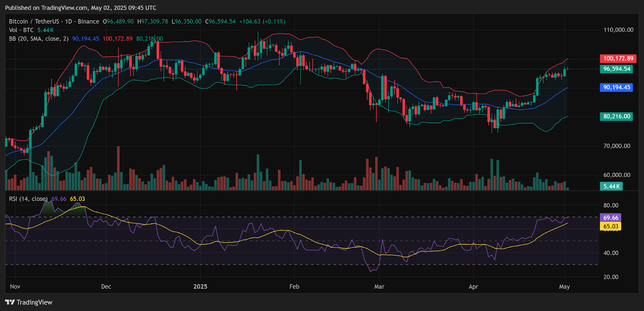This screenshot has width=644, height=311.
Task: Click the Bitcoin / TetherUS symbol title
Action: [34, 22]
